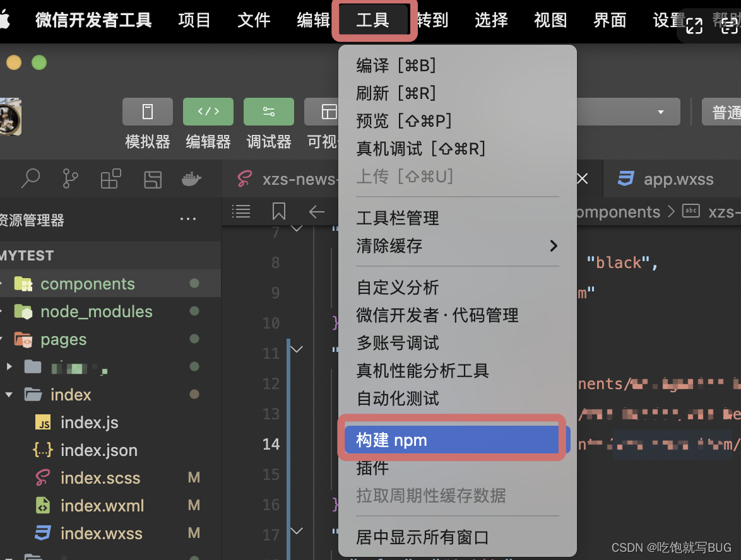Fold code at line 17 chevron

[x=296, y=531]
